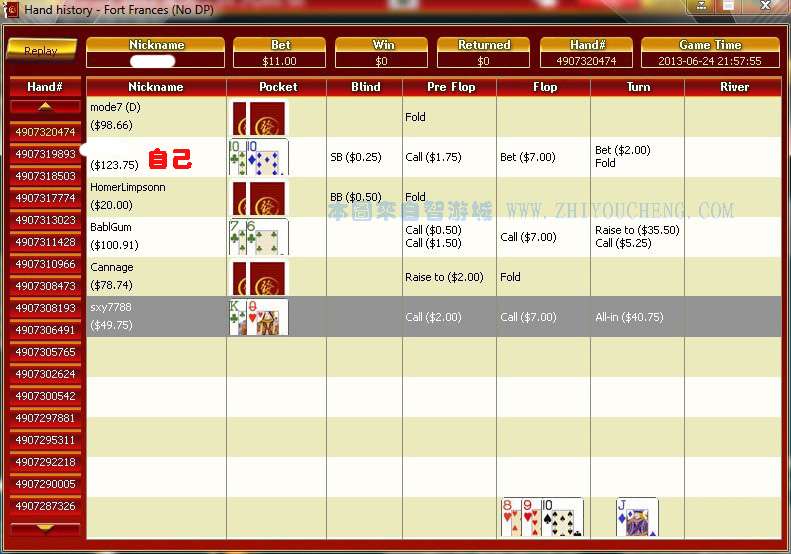
Task: Click sxy7788's King-Queen pocket cards
Action: 259,317
